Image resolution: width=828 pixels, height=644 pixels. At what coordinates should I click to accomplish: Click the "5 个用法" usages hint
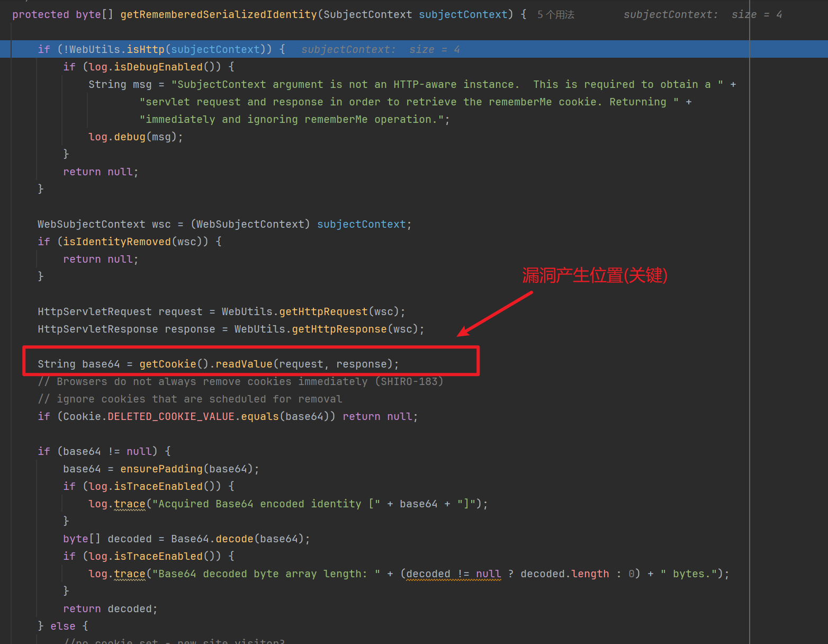pyautogui.click(x=555, y=15)
